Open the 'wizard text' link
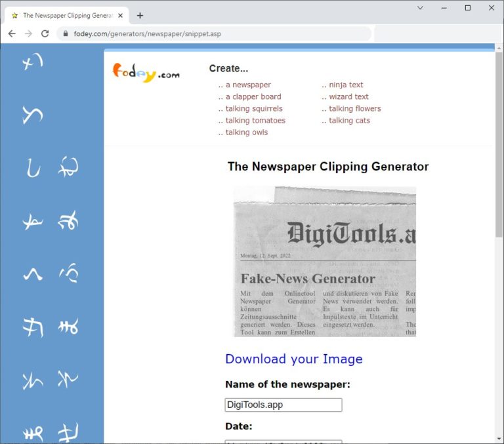 (x=348, y=96)
